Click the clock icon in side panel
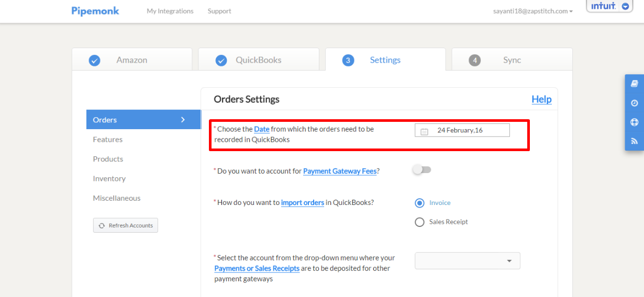 (635, 103)
